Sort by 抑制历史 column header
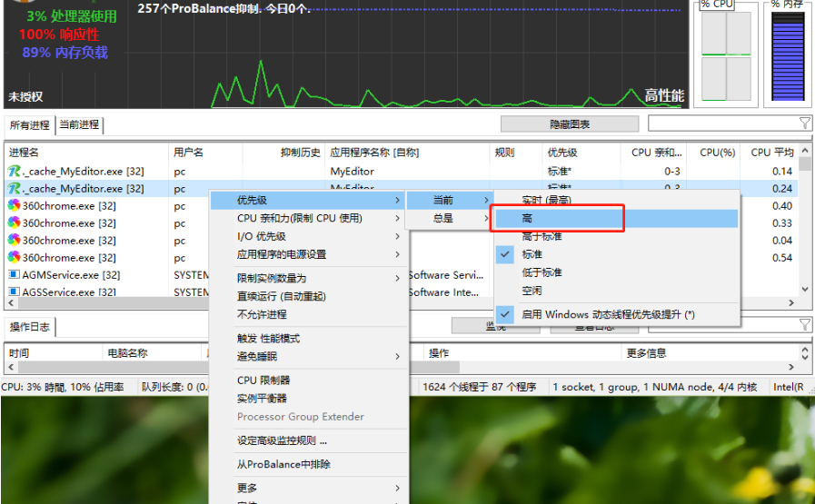 [283, 153]
